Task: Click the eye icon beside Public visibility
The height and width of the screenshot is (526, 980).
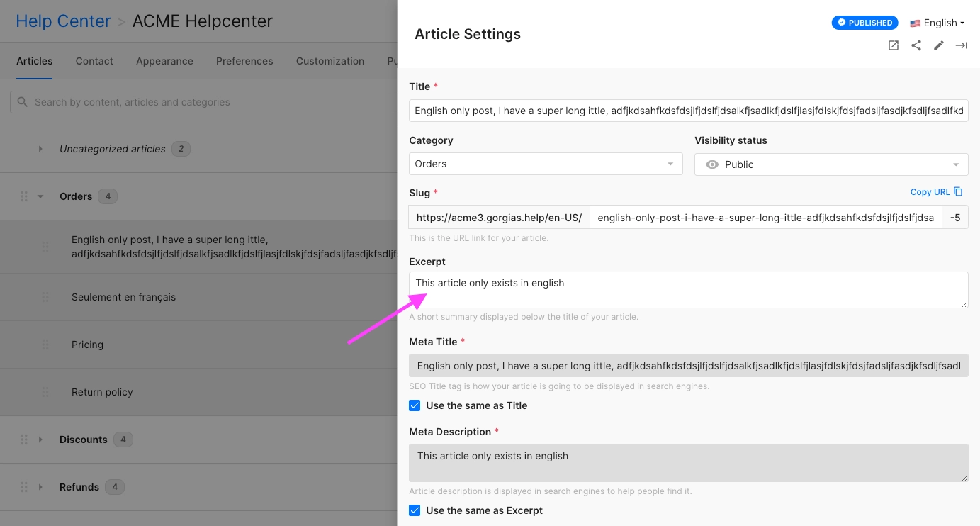Action: point(712,164)
